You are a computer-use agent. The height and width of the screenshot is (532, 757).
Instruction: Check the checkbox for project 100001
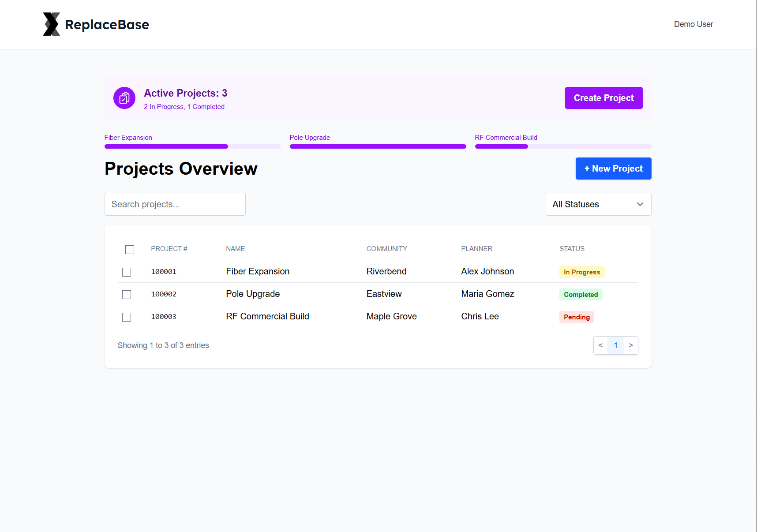point(127,272)
